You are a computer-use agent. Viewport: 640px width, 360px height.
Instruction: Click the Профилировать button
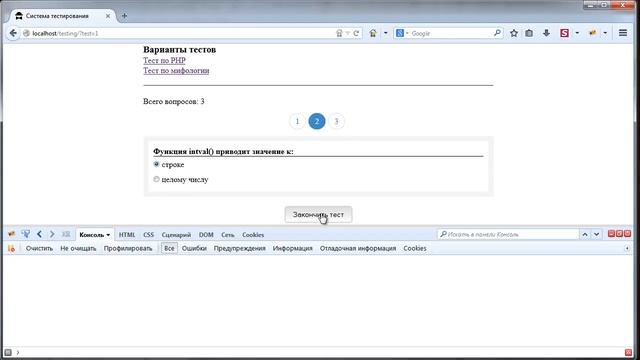pyautogui.click(x=128, y=248)
